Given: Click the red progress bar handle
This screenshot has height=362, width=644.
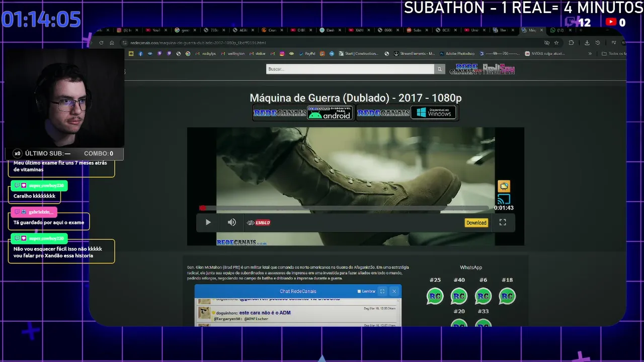Looking at the screenshot, I should click(x=202, y=208).
